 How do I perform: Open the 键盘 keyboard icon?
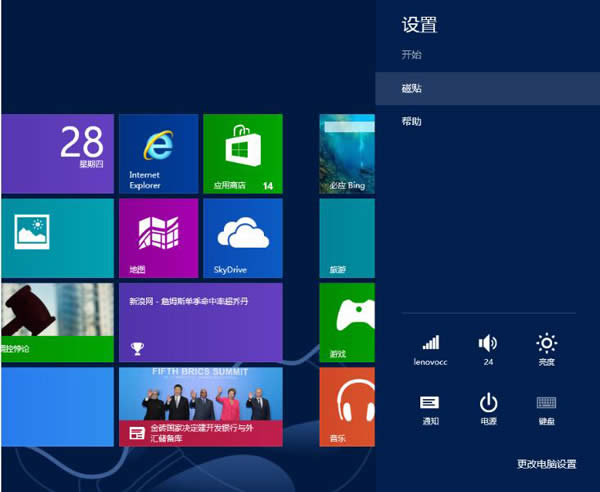point(546,409)
